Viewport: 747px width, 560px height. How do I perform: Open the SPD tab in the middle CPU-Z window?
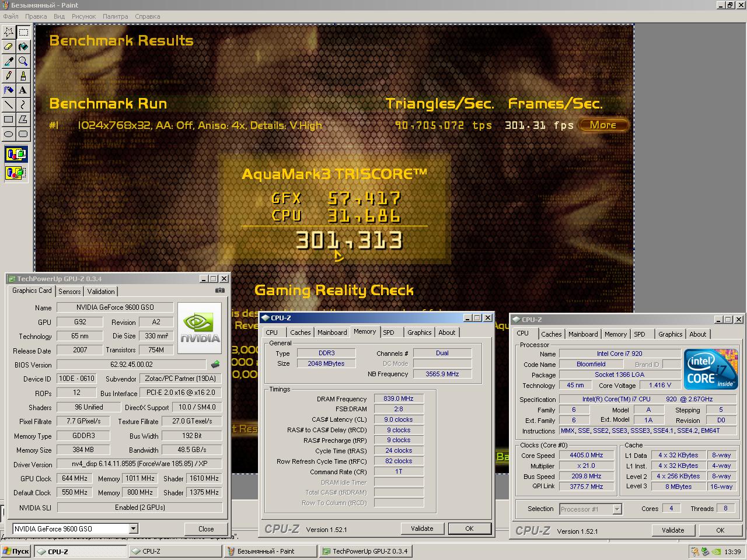coord(389,332)
